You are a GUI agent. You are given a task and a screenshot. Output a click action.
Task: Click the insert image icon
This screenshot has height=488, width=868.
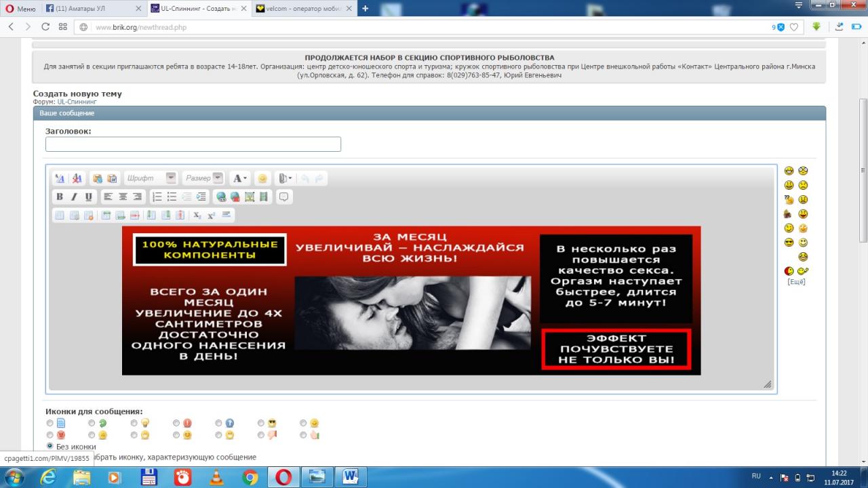tap(249, 197)
